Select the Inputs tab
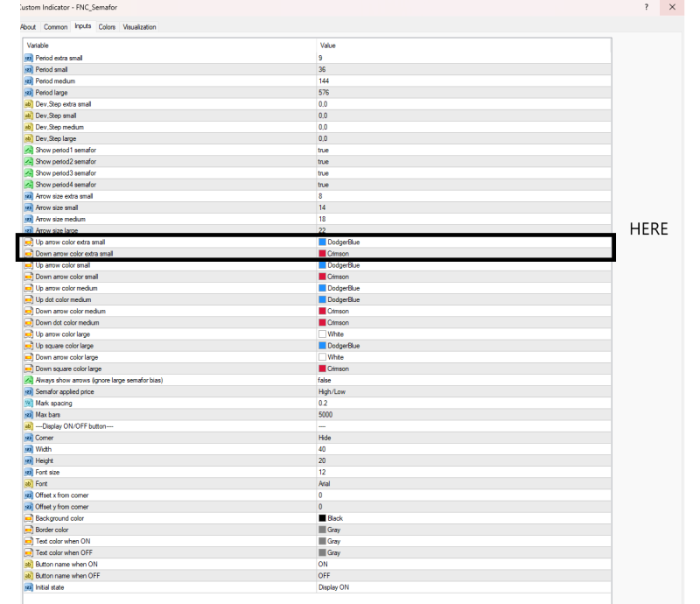 (x=83, y=26)
